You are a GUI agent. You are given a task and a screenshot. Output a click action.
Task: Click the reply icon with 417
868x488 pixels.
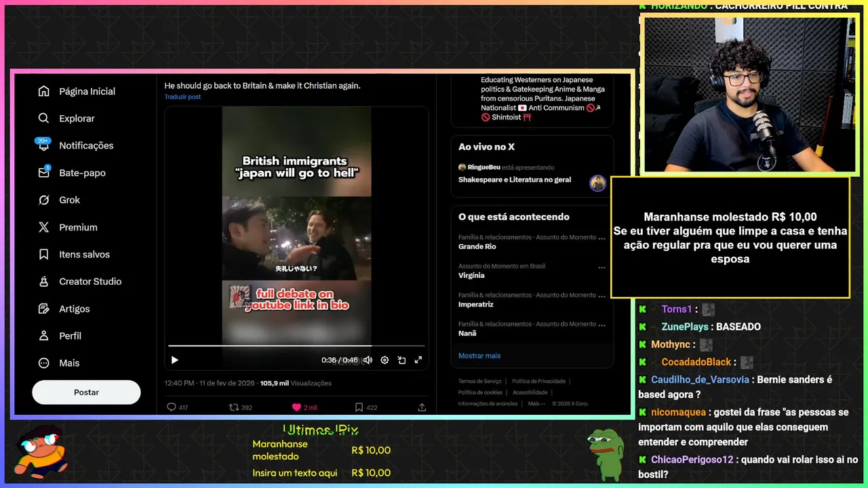[172, 407]
